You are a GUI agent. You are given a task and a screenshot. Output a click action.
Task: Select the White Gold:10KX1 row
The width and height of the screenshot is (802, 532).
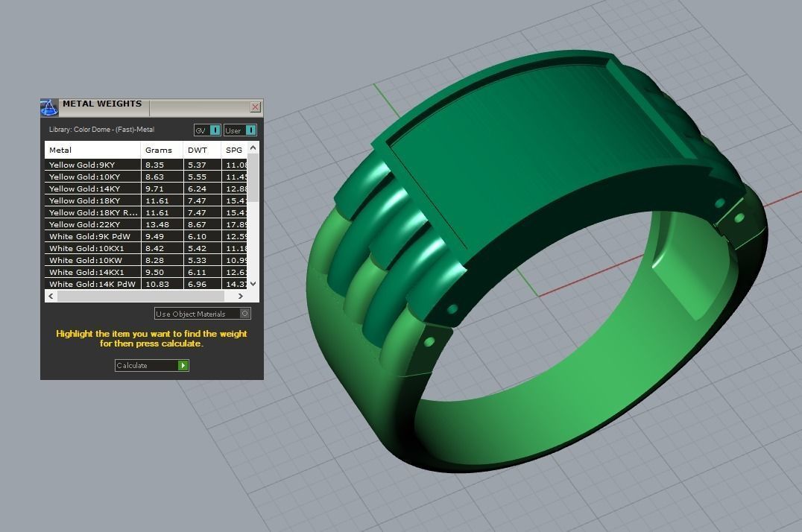point(146,248)
